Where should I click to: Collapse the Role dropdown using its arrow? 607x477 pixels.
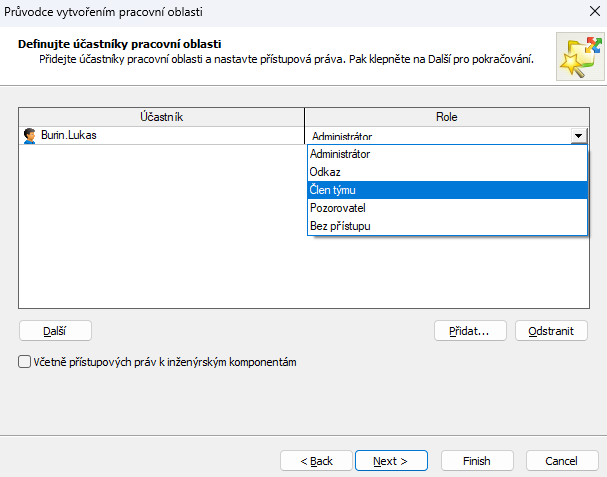tap(578, 136)
